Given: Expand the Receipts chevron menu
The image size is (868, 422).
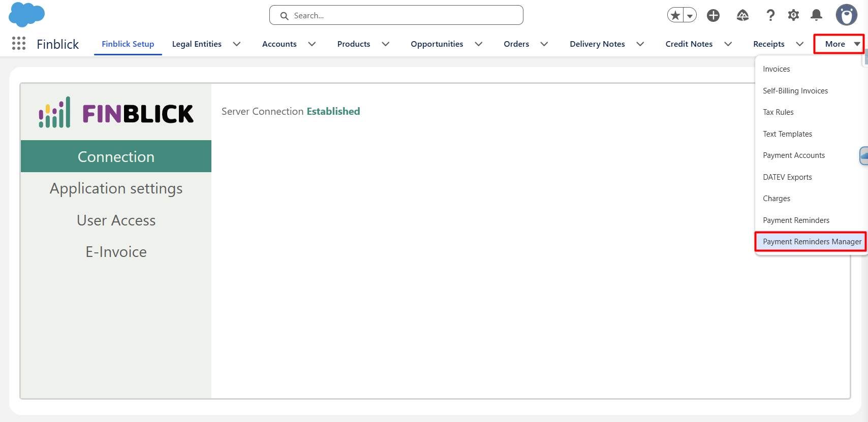Looking at the screenshot, I should (800, 44).
